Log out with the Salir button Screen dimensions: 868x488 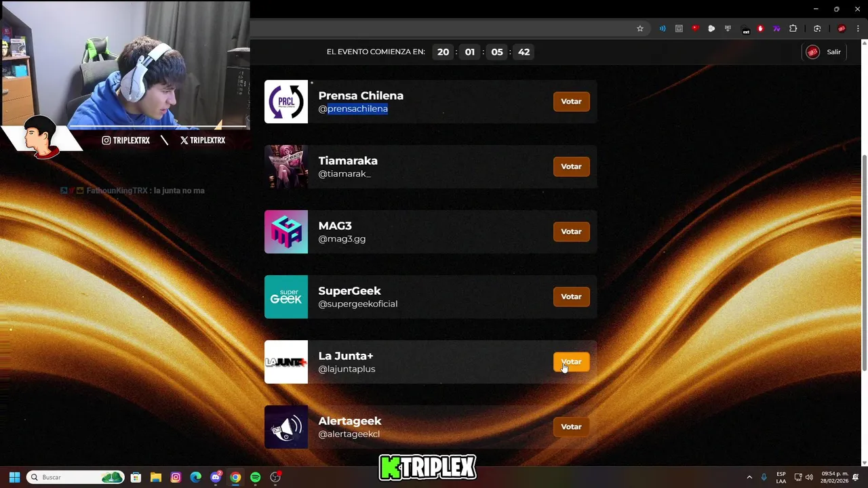click(x=833, y=52)
